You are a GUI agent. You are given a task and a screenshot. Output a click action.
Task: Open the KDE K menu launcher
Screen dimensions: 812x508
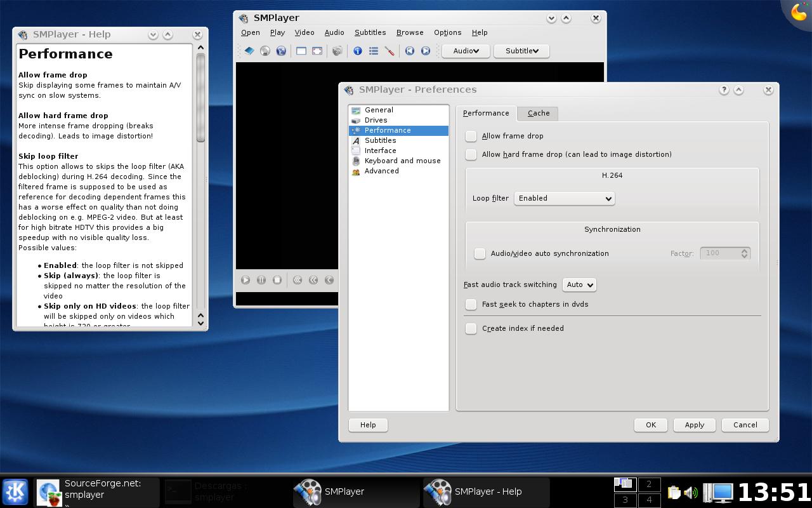[x=15, y=492]
